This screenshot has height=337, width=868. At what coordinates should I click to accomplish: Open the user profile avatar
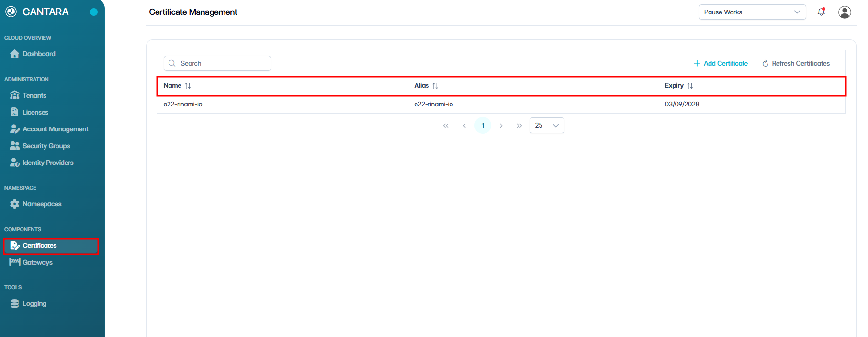point(845,12)
